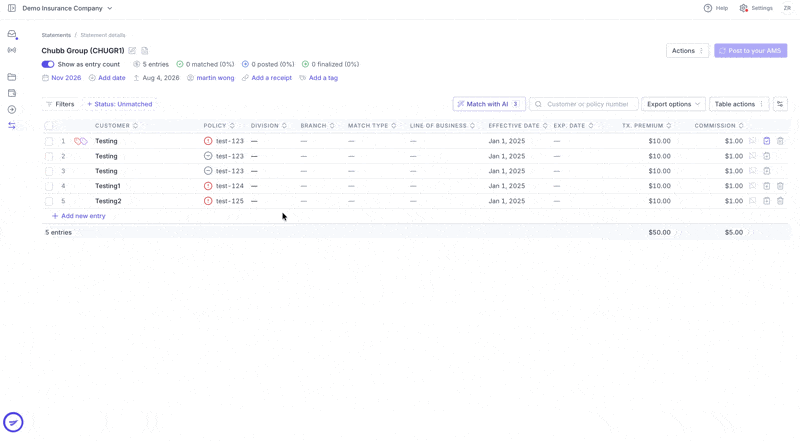The height and width of the screenshot is (441, 800).
Task: Delete the Testing2 row with trash icon
Action: click(x=780, y=201)
